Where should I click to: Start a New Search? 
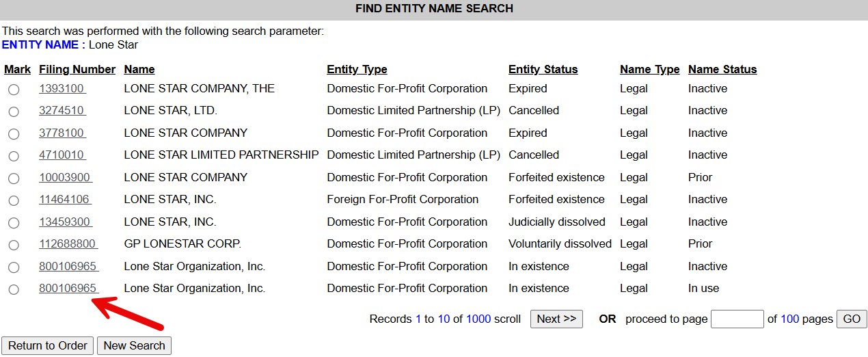click(134, 346)
